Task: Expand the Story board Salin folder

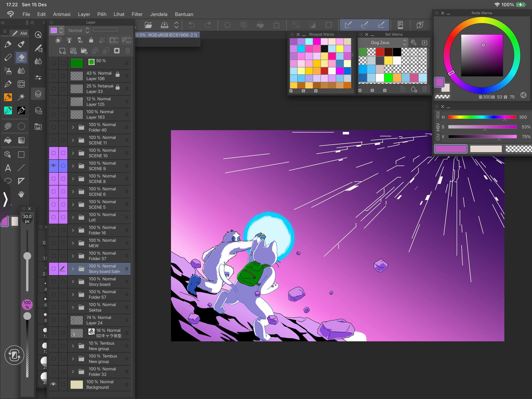Action: tap(73, 269)
